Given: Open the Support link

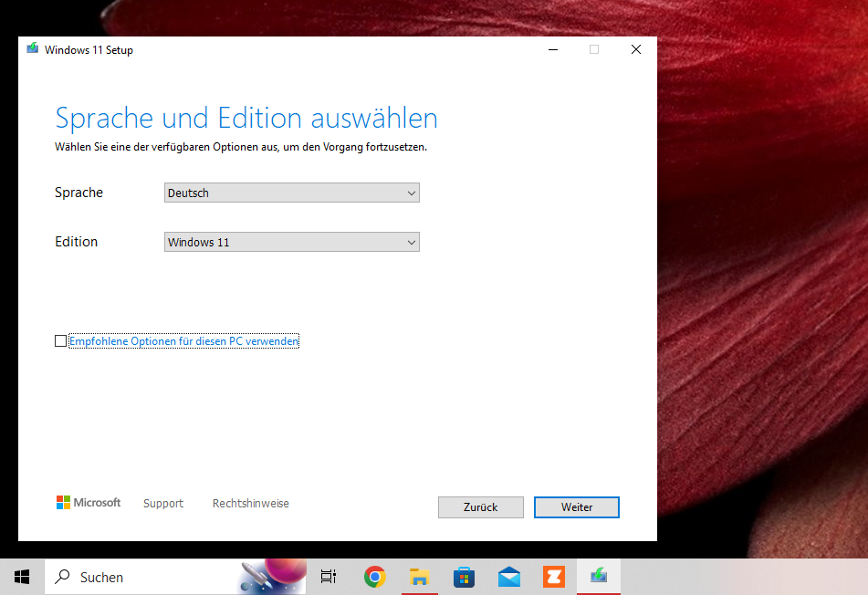Looking at the screenshot, I should pos(163,503).
